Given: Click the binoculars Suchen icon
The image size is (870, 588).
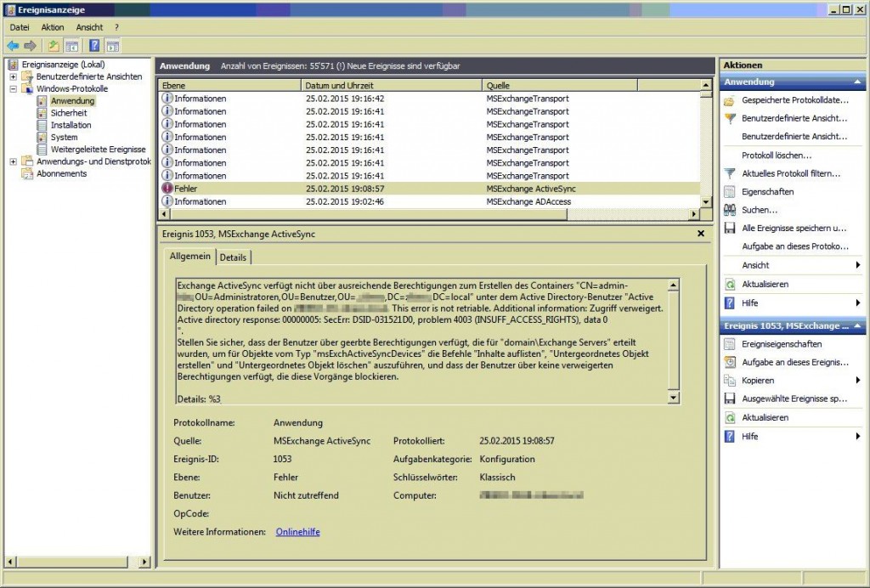Looking at the screenshot, I should pos(729,210).
